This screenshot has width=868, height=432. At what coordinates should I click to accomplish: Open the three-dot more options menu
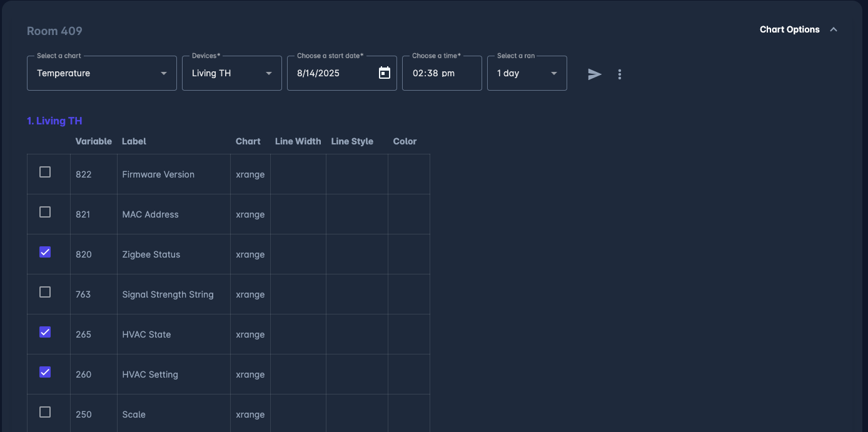pyautogui.click(x=620, y=74)
